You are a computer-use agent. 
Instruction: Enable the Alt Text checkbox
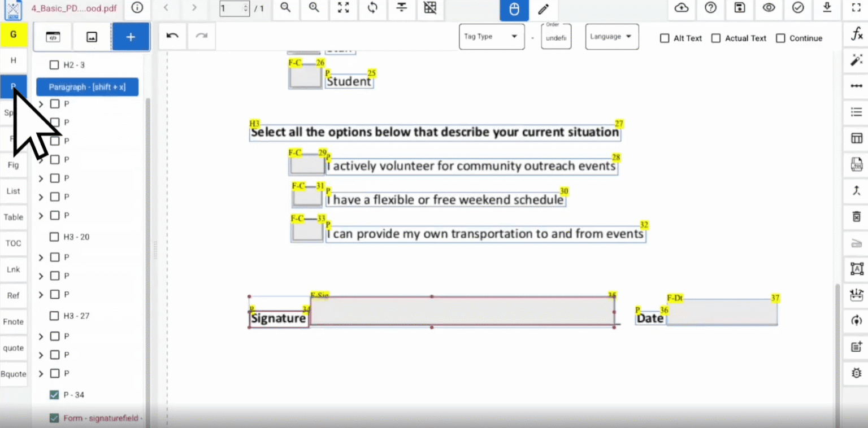pos(665,38)
